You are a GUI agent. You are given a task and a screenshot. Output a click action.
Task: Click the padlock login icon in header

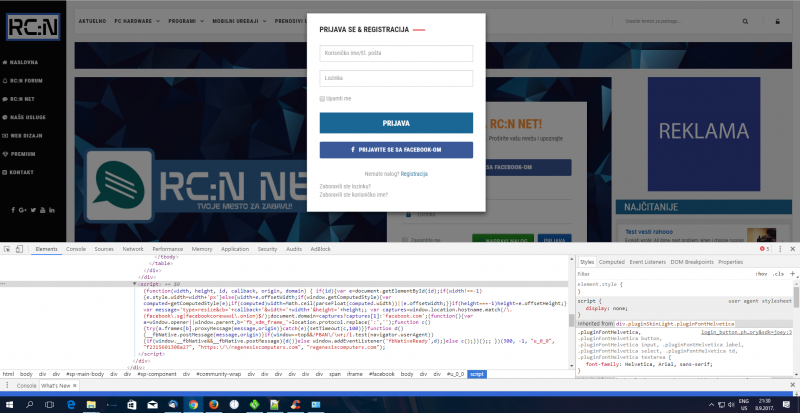(777, 21)
